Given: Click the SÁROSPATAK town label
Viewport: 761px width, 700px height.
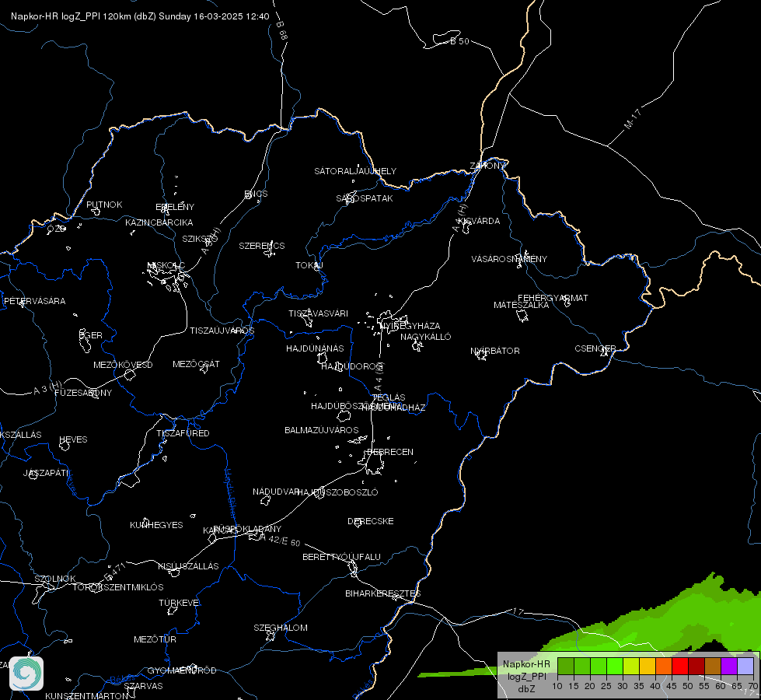Looking at the screenshot, I should coord(365,198).
